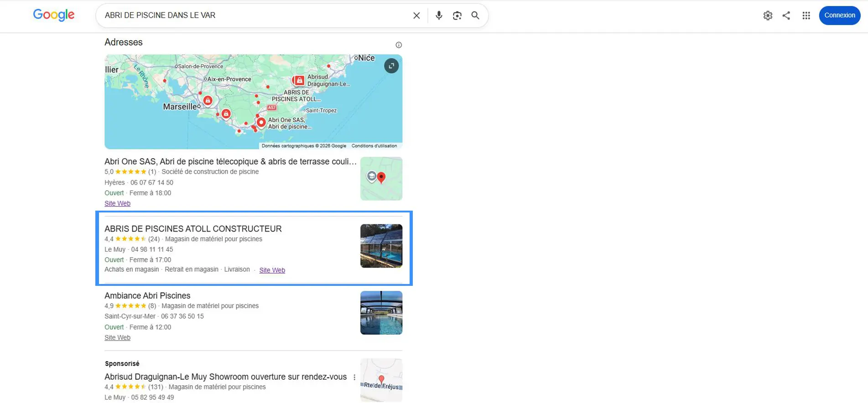The height and width of the screenshot is (403, 868).
Task: Open Site Web link for Atoll Constructeur
Action: 272,270
